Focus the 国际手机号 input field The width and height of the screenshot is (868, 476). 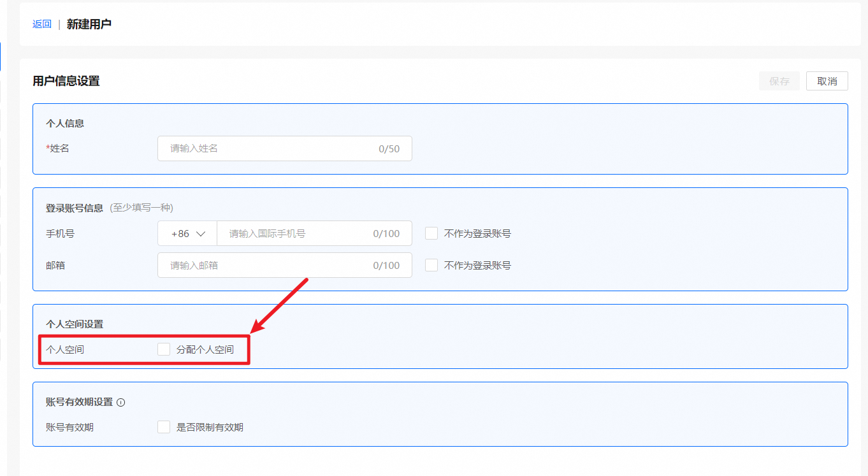click(x=314, y=233)
